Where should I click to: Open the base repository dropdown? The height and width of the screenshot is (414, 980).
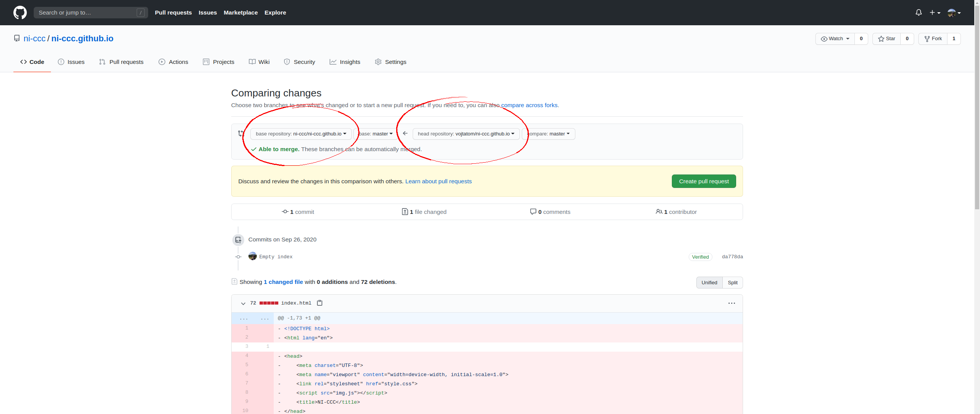(x=301, y=134)
